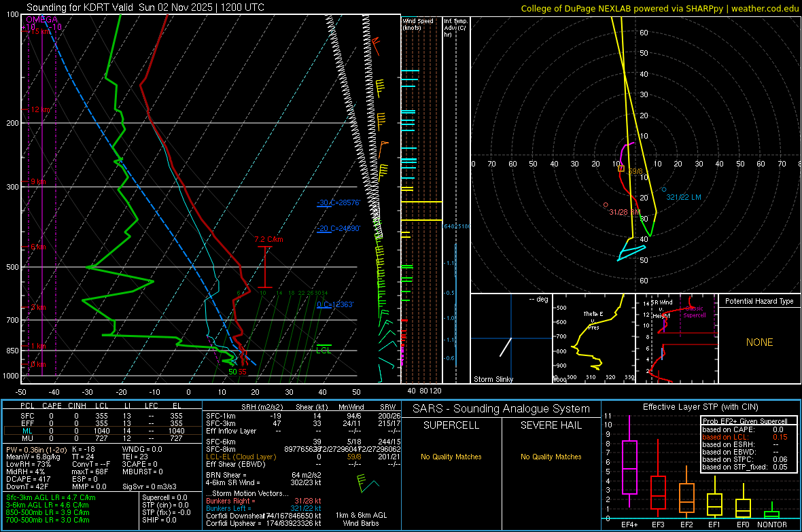Open the weather.cod.edu NEXLAB credit text

tap(659, 8)
